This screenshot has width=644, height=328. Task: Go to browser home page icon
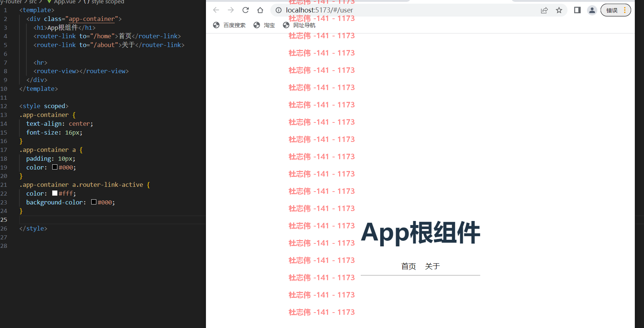click(260, 10)
